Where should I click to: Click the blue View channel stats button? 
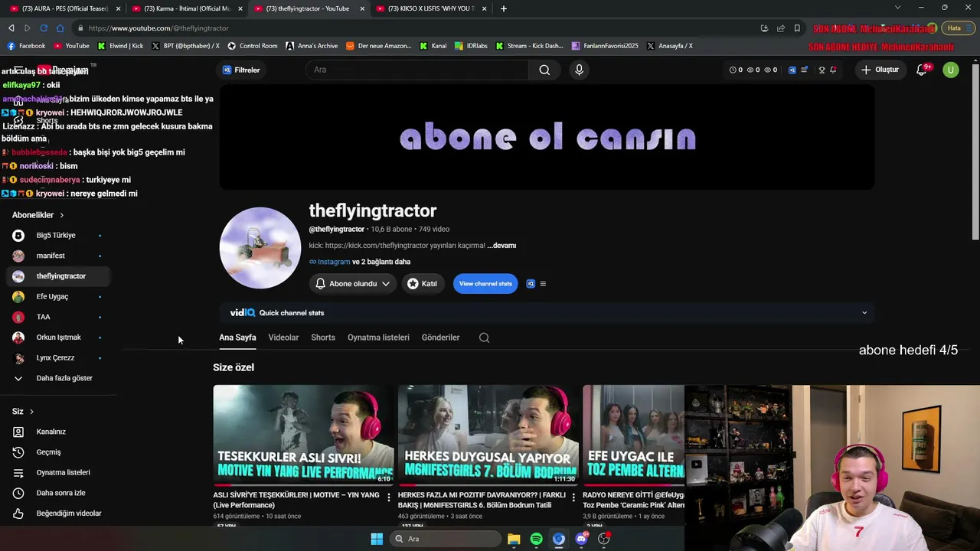pos(485,284)
